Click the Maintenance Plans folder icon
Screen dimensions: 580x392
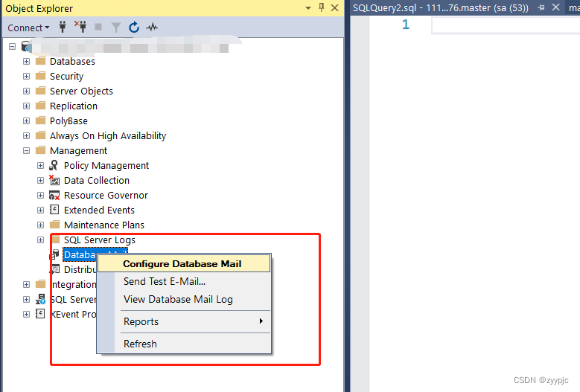55,225
